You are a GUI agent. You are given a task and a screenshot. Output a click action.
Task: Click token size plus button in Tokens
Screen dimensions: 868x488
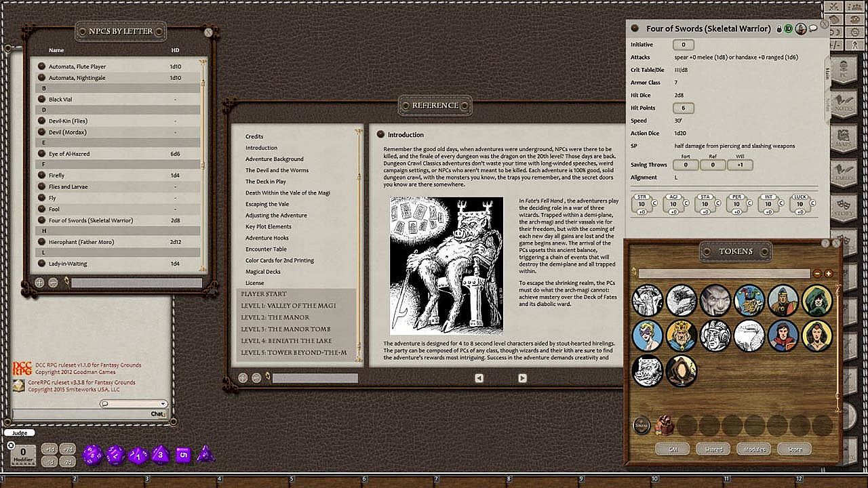tap(828, 274)
